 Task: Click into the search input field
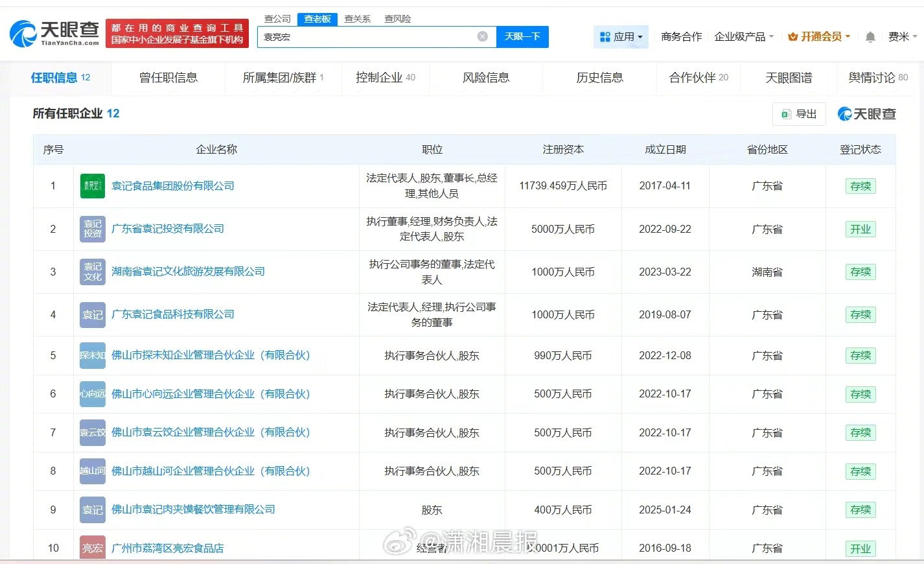369,37
